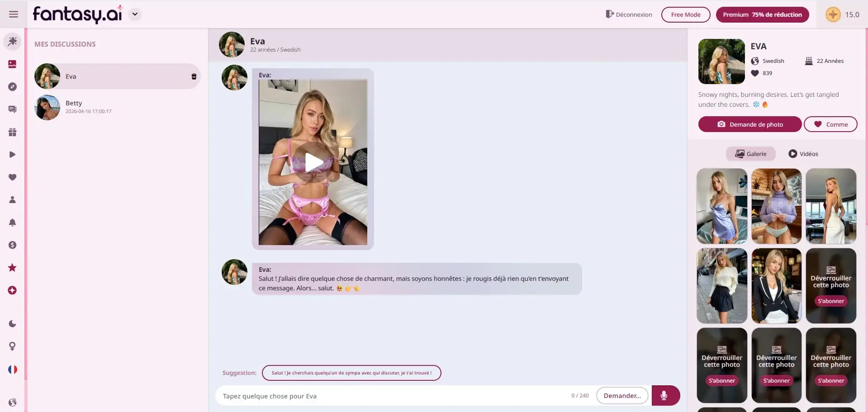Viewport: 868px width, 412px height.
Task: Open the gift rewards icon
Action: tap(12, 132)
